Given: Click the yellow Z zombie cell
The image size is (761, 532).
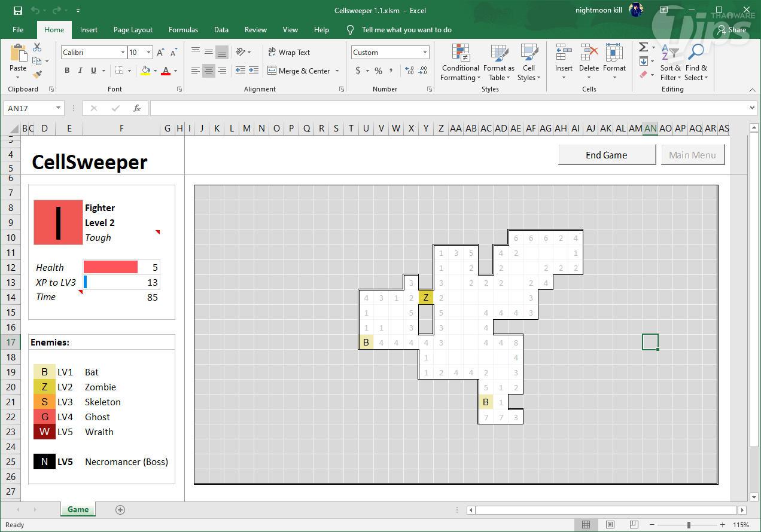Looking at the screenshot, I should pos(425,297).
